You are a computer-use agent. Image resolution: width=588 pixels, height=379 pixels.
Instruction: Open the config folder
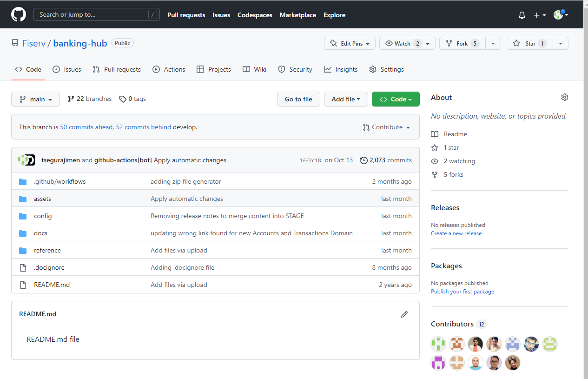point(43,216)
